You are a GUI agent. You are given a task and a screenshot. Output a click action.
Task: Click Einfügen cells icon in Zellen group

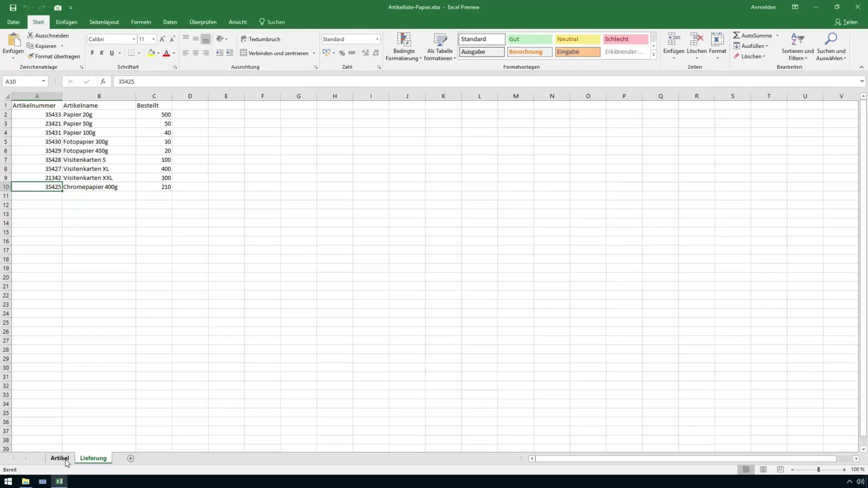coord(674,47)
